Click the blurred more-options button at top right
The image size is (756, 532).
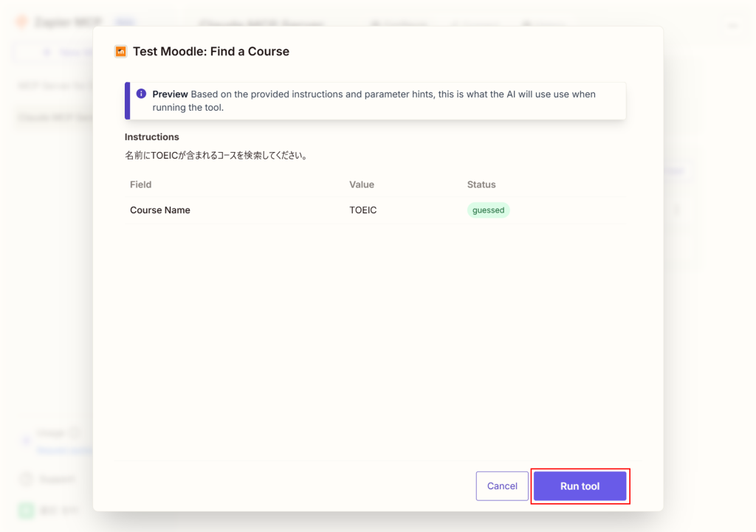click(x=733, y=25)
